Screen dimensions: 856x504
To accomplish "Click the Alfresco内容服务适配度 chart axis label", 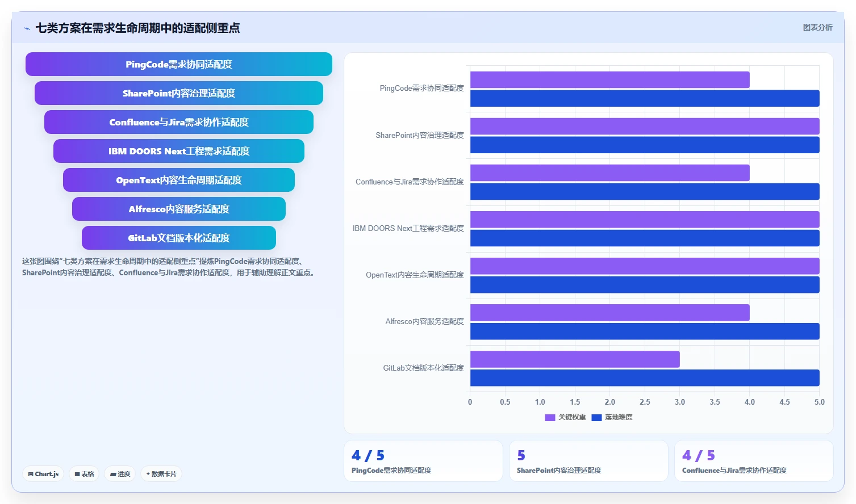I will [425, 321].
